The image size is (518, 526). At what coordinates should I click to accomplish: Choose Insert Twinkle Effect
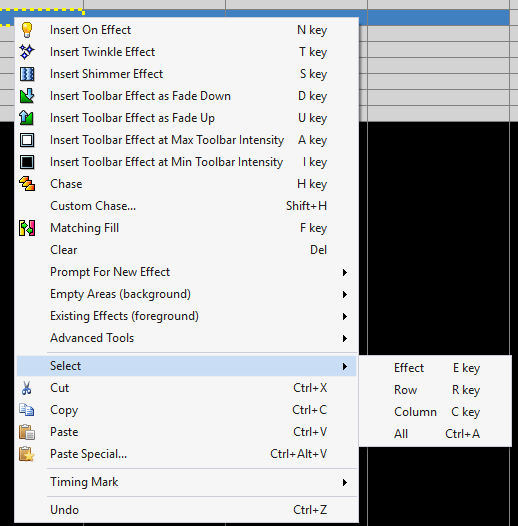[x=186, y=52]
